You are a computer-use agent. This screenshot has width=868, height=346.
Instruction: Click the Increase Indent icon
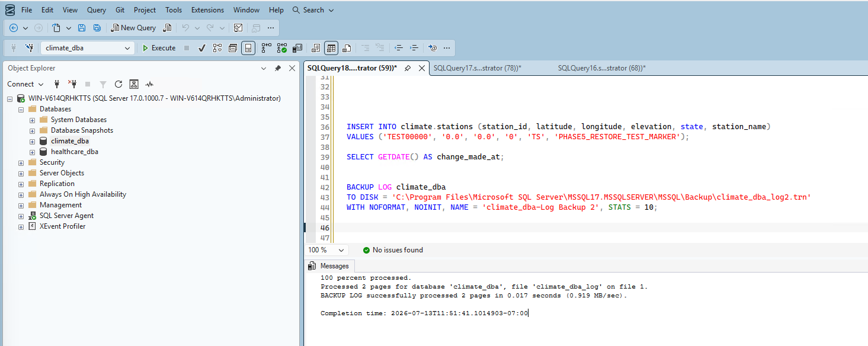[x=414, y=48]
